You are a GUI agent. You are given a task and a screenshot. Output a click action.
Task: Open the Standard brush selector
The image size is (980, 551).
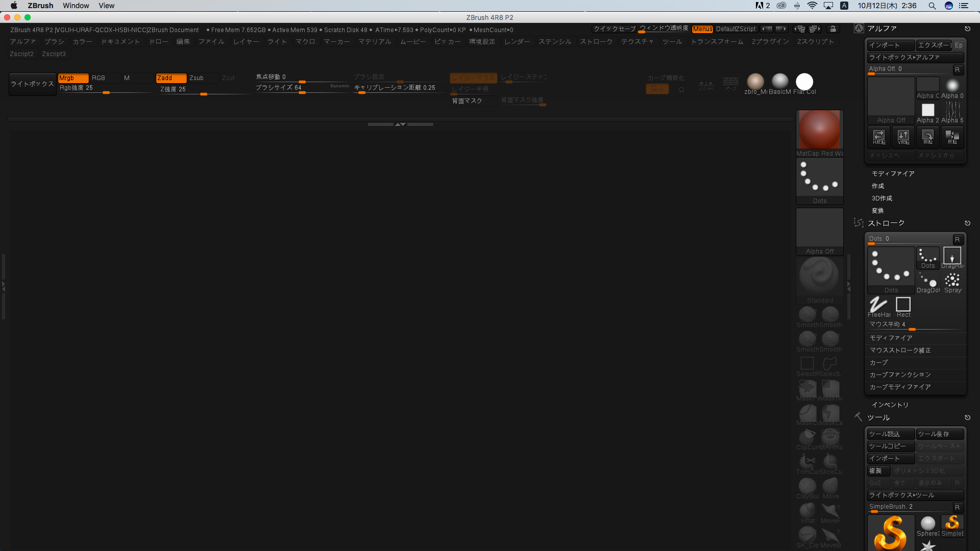819,277
